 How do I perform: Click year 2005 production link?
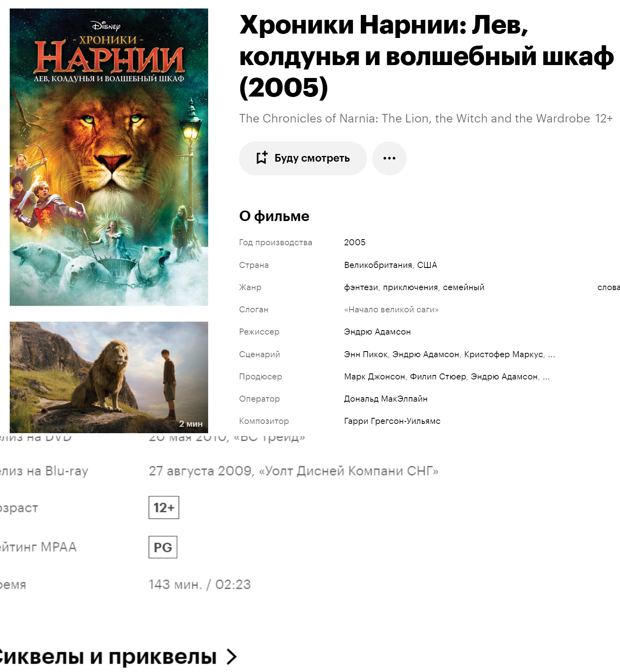tap(355, 242)
